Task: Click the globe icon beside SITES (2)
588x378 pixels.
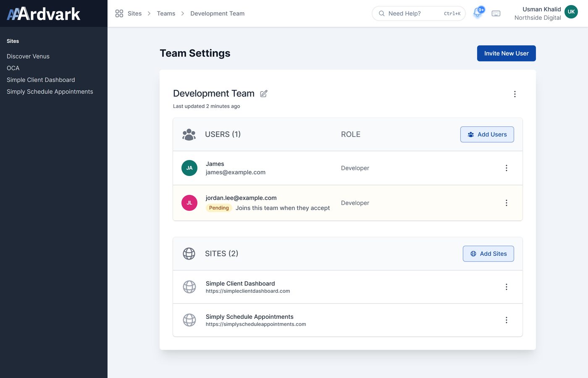Action: 189,254
